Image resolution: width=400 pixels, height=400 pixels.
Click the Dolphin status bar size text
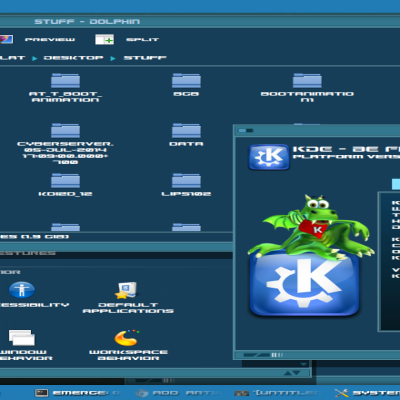[x=34, y=237]
